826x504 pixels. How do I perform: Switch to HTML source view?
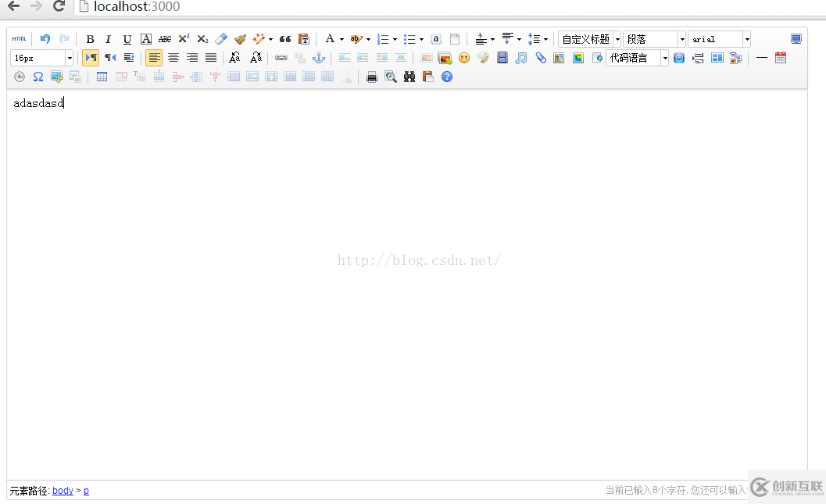point(19,39)
